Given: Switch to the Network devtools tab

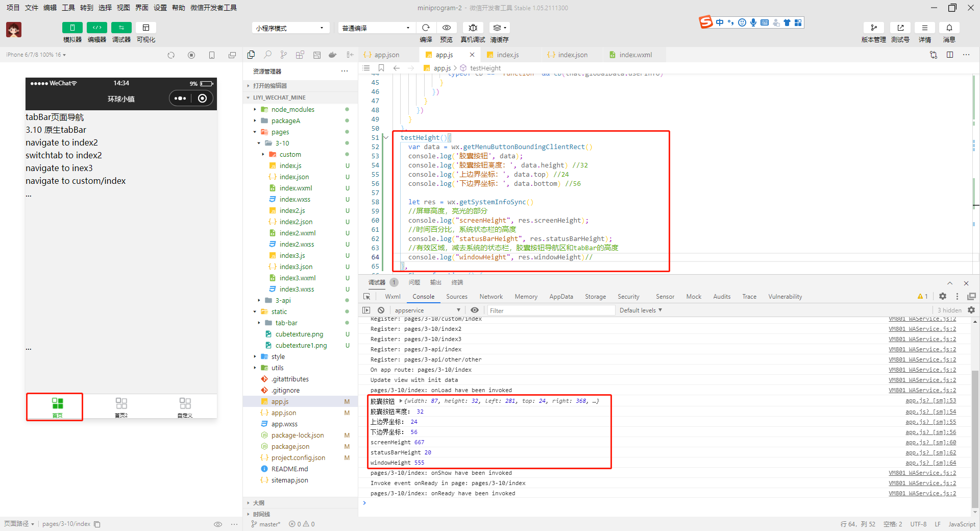Looking at the screenshot, I should click(x=491, y=297).
